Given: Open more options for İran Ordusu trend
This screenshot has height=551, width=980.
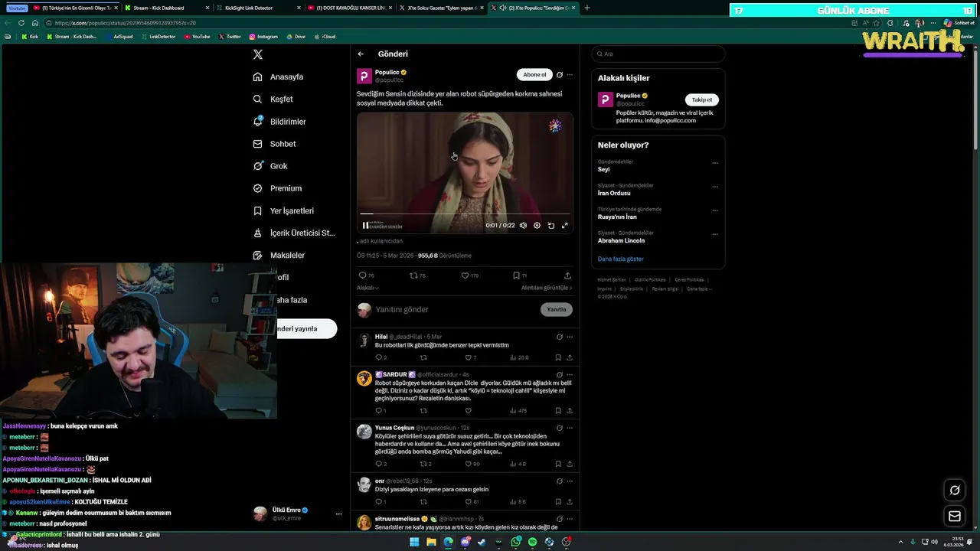Looking at the screenshot, I should point(715,187).
